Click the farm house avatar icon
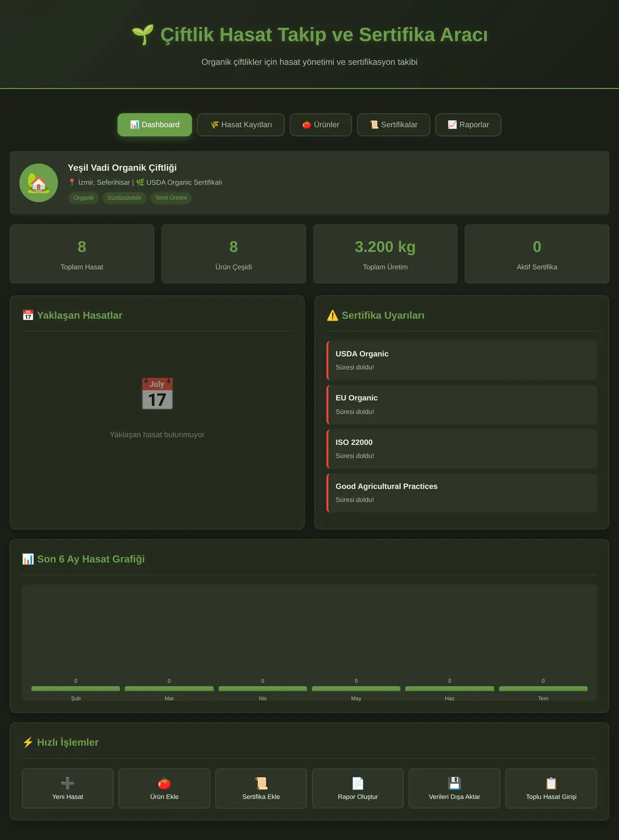The width and height of the screenshot is (619, 840). pyautogui.click(x=39, y=183)
